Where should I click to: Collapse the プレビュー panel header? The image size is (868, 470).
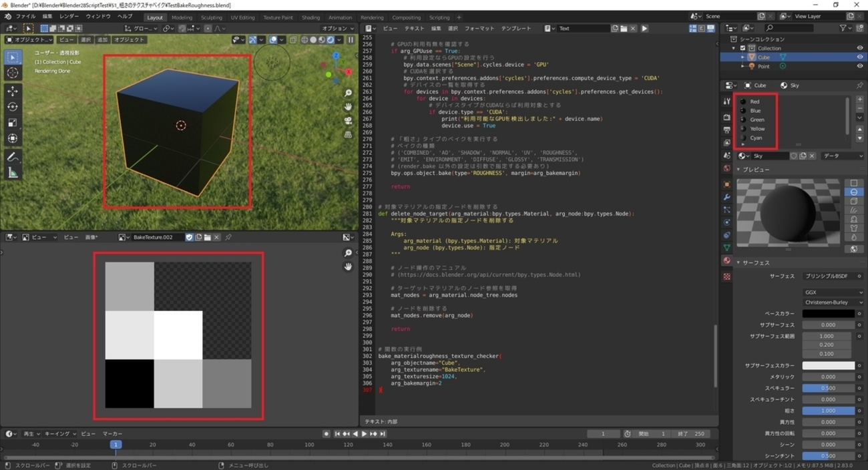click(754, 168)
